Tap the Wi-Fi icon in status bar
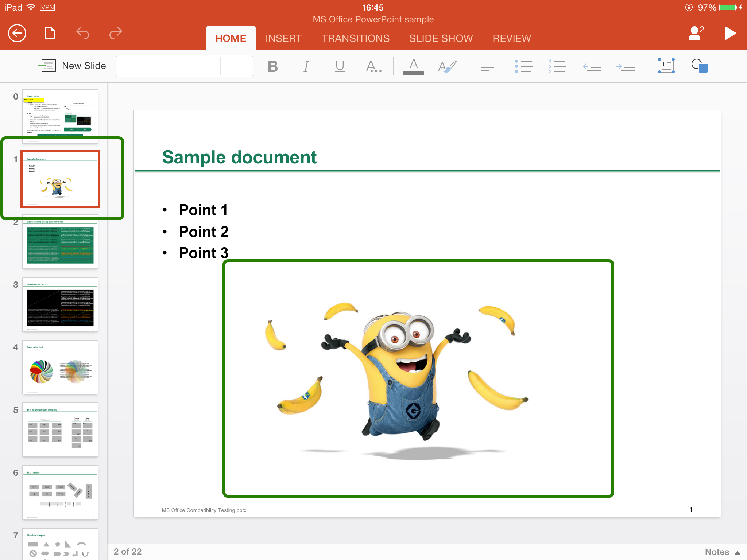 31,7
